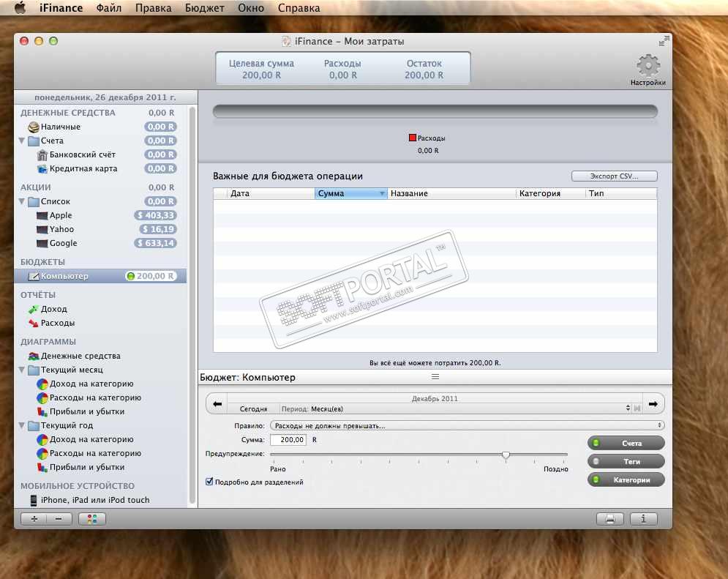
Task: Click the Компьютер budget icon
Action: pyautogui.click(x=34, y=276)
